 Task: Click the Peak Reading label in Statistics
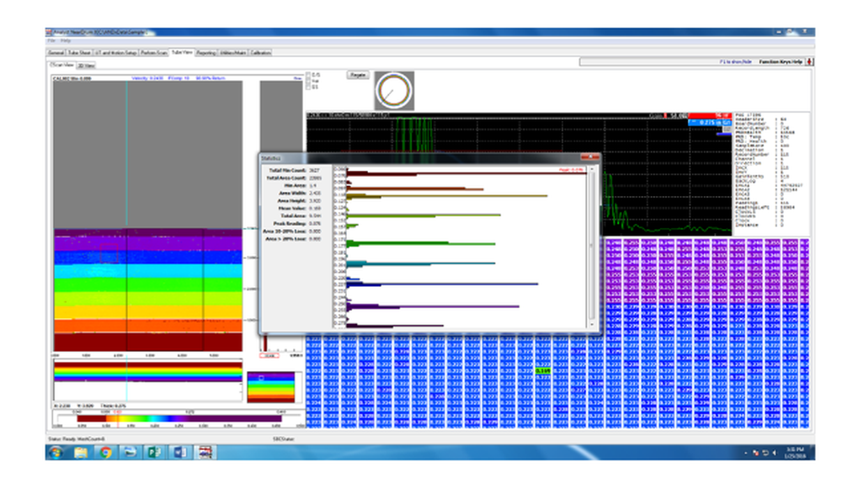[x=290, y=223]
